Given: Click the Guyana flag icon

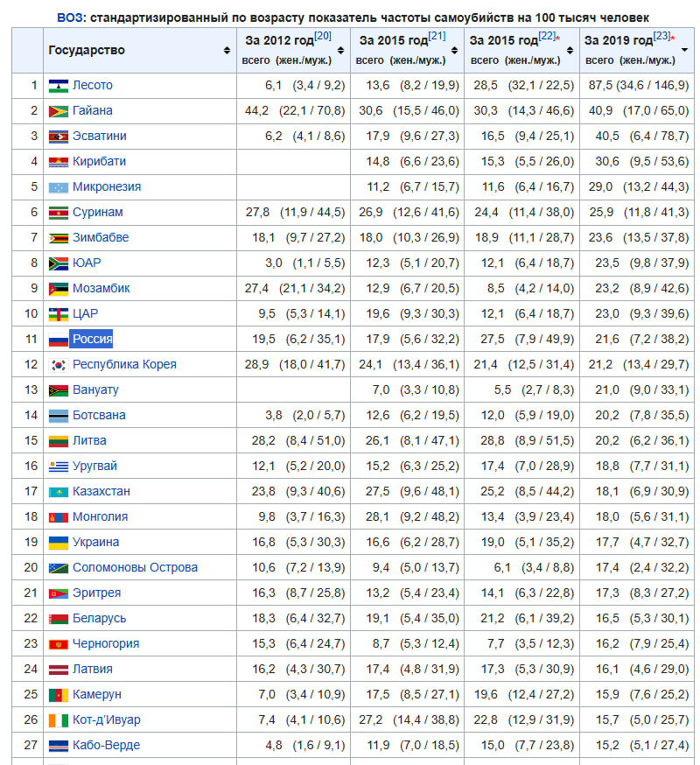Looking at the screenshot, I should [59, 111].
